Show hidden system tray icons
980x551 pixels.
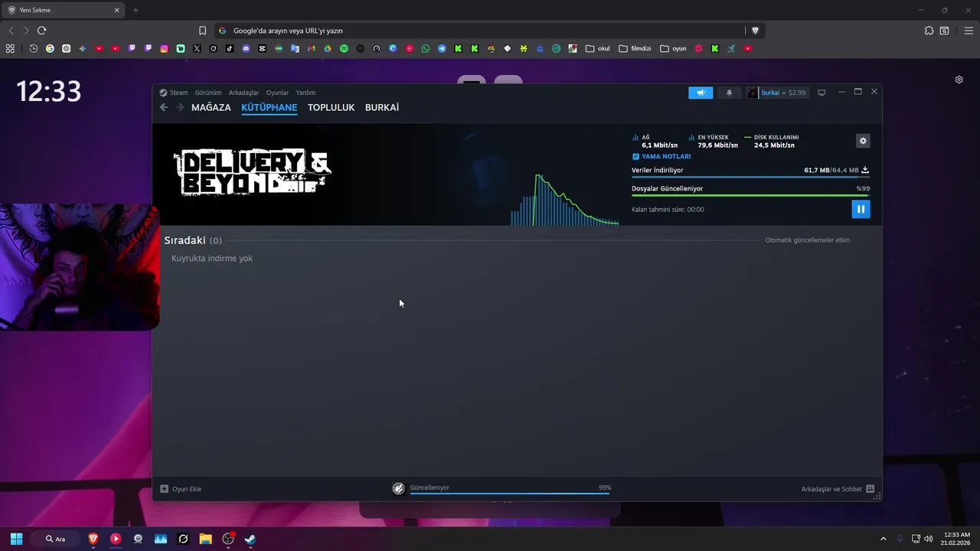coord(883,539)
